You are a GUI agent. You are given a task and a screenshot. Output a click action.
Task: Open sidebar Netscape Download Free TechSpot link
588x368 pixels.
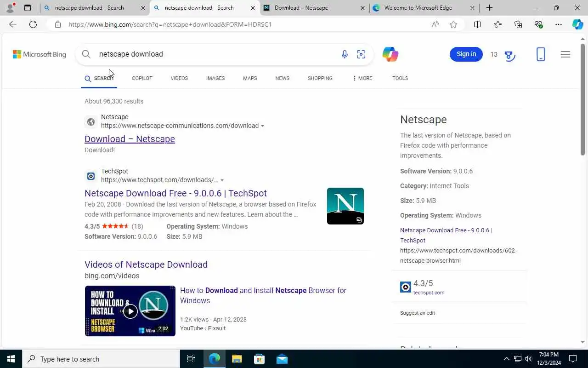pyautogui.click(x=446, y=235)
